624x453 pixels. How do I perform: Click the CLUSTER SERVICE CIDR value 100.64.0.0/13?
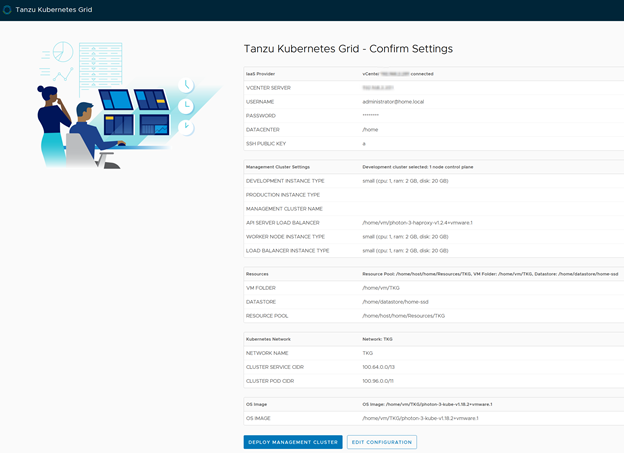click(378, 367)
